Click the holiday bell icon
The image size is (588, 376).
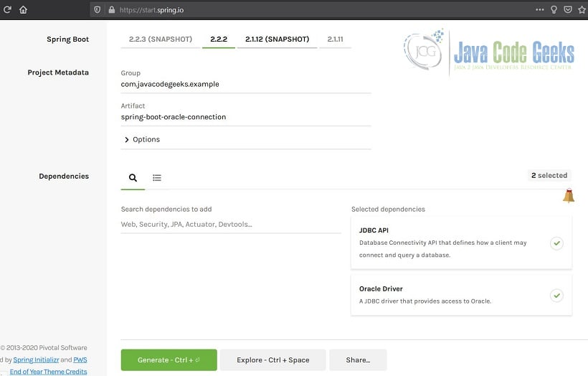(x=569, y=195)
